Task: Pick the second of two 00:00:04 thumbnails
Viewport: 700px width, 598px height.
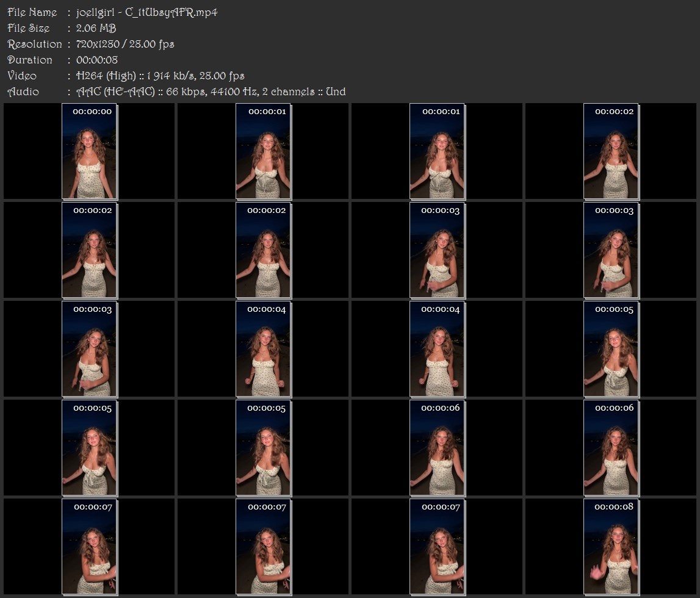Action: 437,349
